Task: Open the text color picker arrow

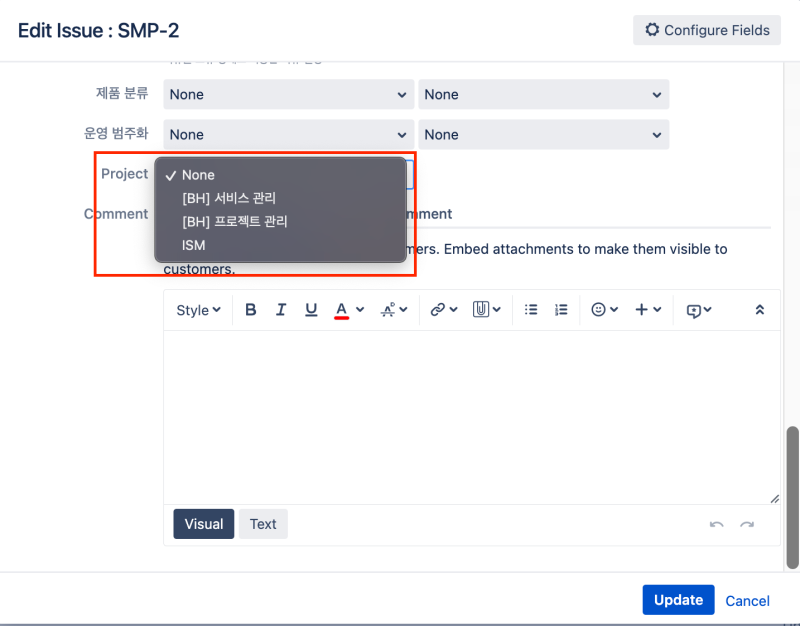Action: click(x=360, y=310)
